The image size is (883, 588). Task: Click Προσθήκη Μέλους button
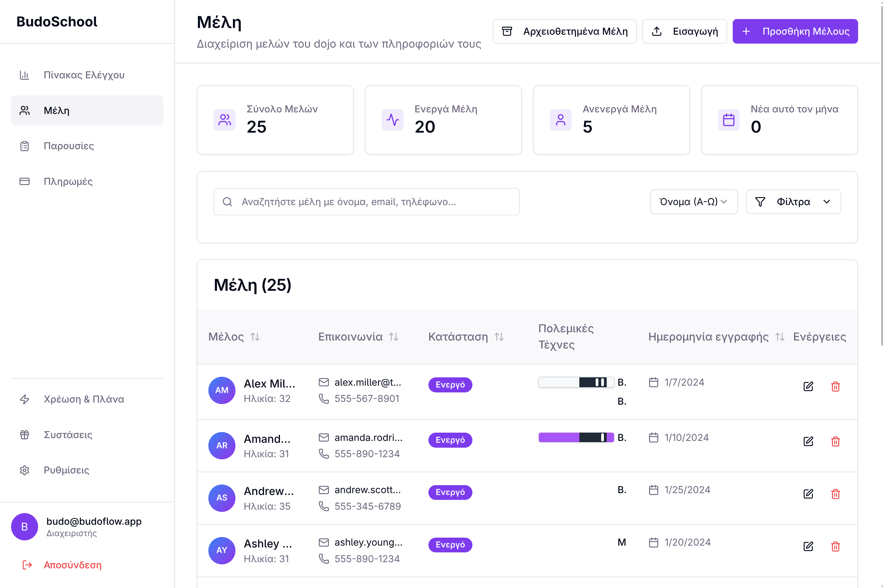(794, 31)
